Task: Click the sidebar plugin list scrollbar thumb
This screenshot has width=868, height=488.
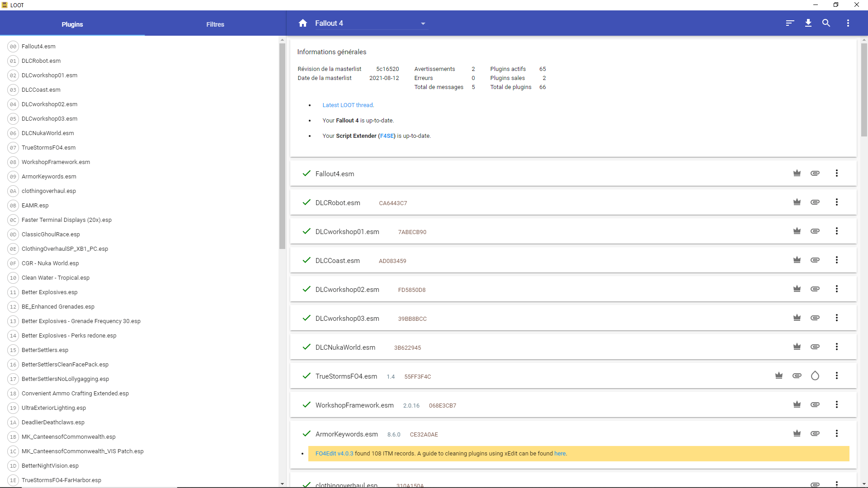Action: click(x=282, y=146)
